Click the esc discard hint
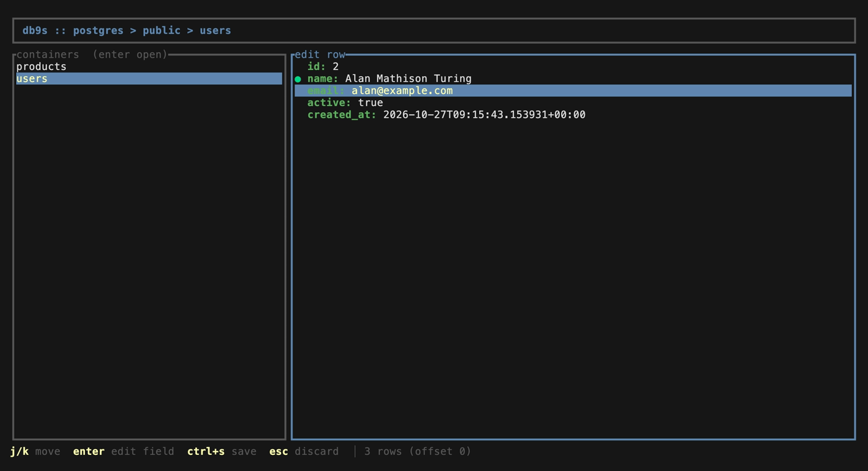Image resolution: width=868 pixels, height=471 pixels. pyautogui.click(x=304, y=451)
